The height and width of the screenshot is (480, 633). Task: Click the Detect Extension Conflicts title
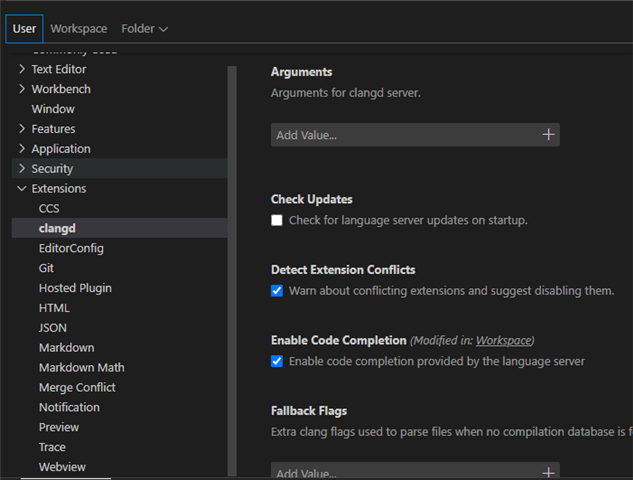pos(343,270)
